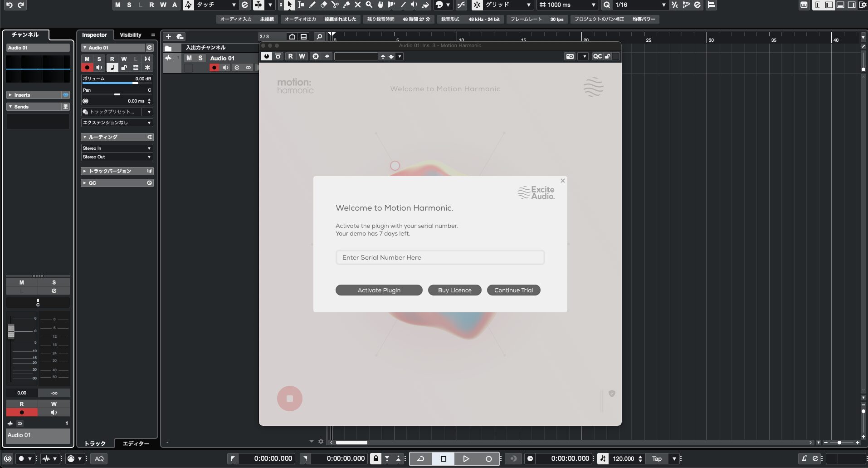Click the Add Track plus icon
The height and width of the screenshot is (468, 868).
(x=168, y=37)
